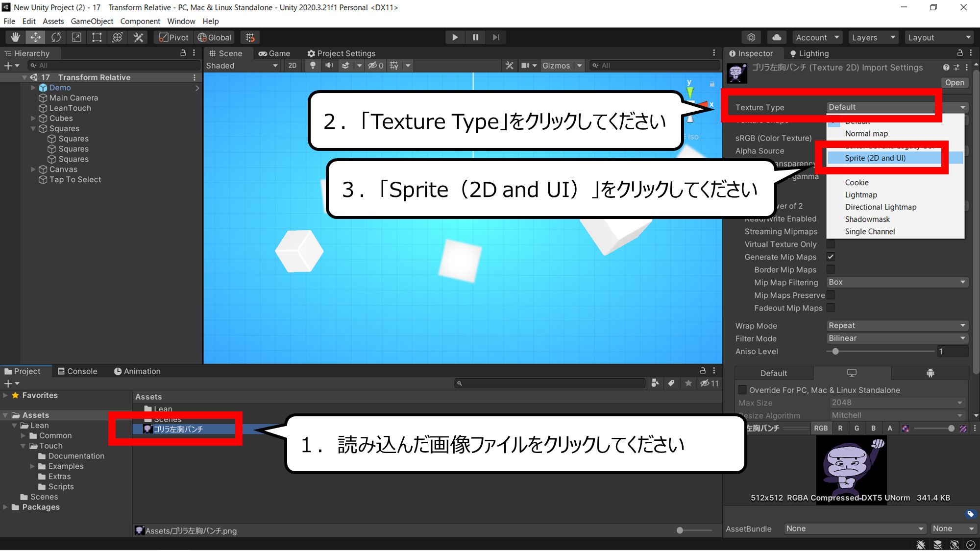The height and width of the screenshot is (551, 980).
Task: Switch to the Game tab
Action: [274, 53]
